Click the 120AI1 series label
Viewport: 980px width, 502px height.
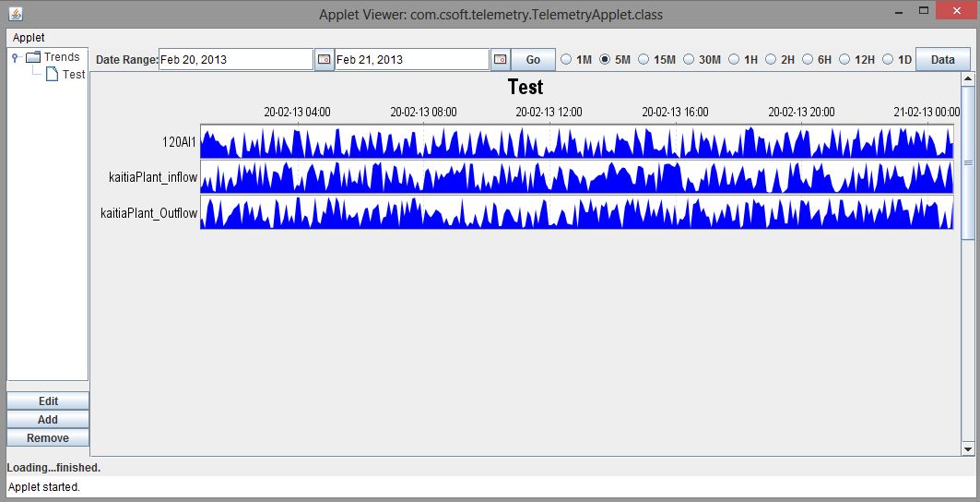180,142
